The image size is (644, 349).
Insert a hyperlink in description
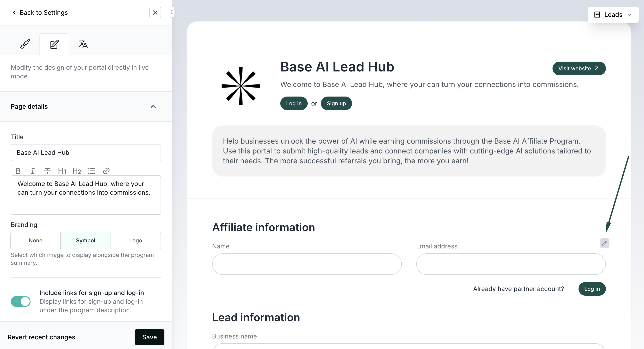click(106, 171)
